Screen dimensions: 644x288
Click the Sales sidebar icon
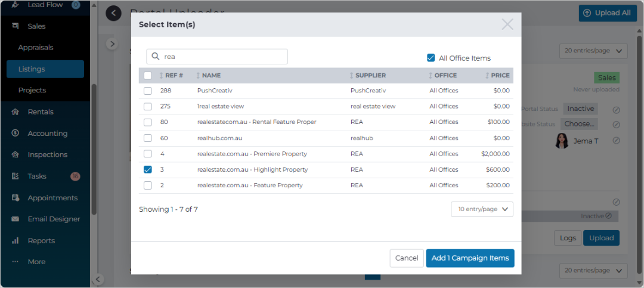point(15,26)
